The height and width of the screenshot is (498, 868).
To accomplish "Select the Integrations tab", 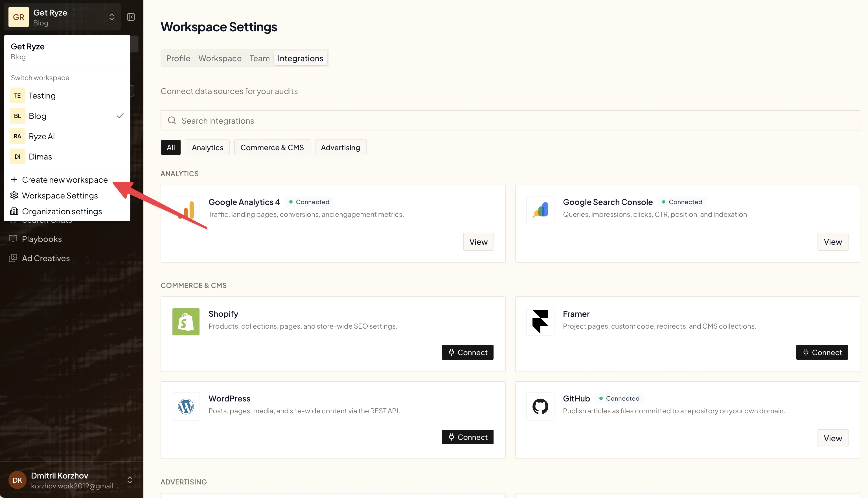I will 300,58.
